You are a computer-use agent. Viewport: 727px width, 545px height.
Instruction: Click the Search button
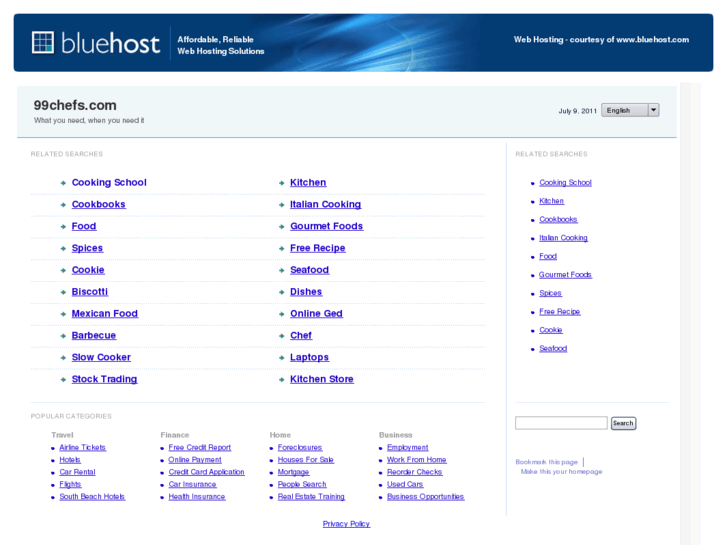click(x=623, y=423)
